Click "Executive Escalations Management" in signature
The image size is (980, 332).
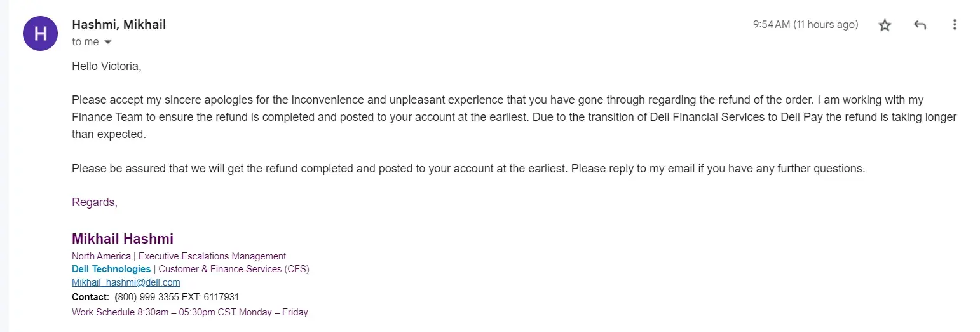pyautogui.click(x=212, y=256)
